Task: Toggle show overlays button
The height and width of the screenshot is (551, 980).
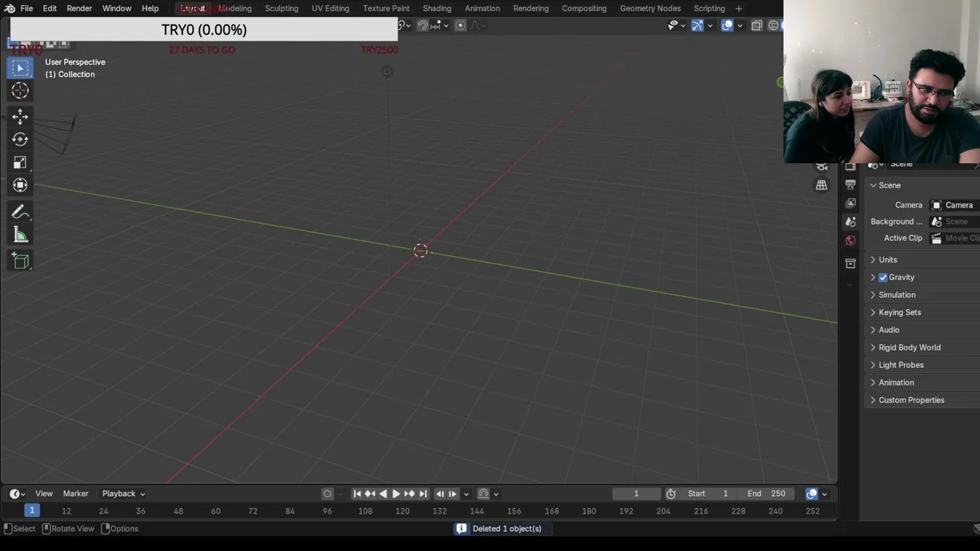Action: (727, 25)
